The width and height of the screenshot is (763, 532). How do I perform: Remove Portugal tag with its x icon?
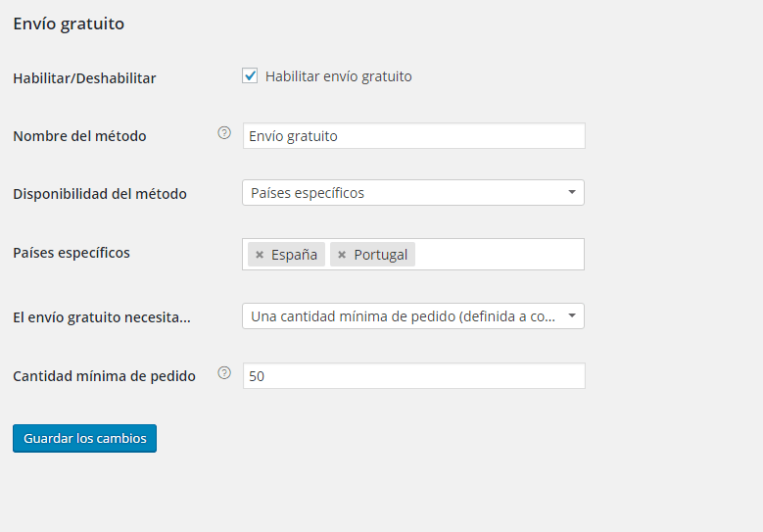point(342,255)
